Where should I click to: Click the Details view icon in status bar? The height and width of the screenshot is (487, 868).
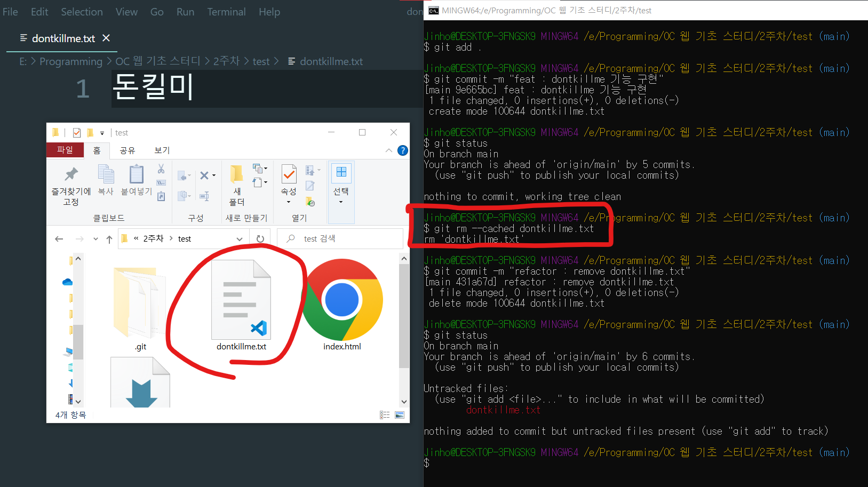pyautogui.click(x=385, y=415)
